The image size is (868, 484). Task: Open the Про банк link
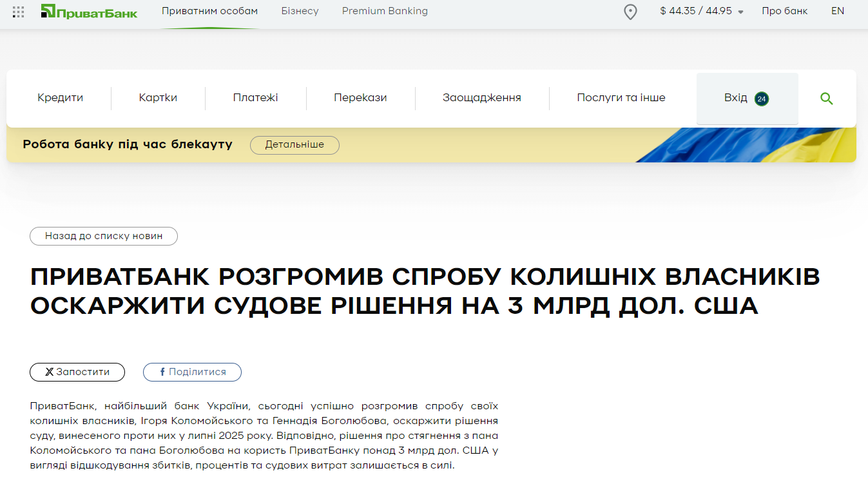click(x=784, y=11)
